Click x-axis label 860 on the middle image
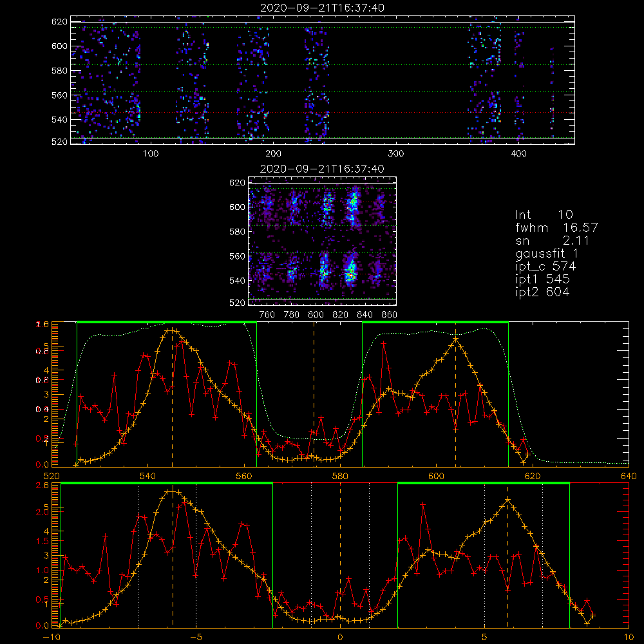 point(390,315)
